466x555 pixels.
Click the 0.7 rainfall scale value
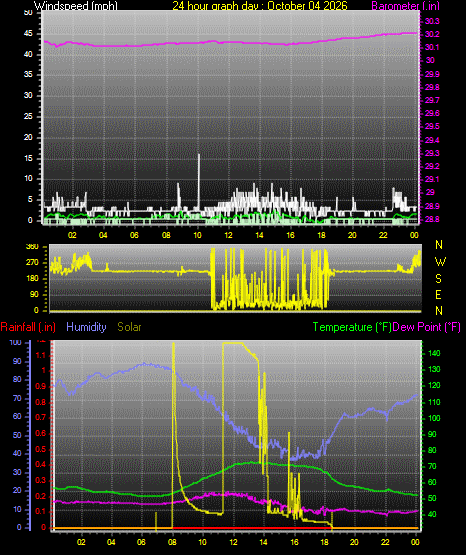(x=41, y=417)
